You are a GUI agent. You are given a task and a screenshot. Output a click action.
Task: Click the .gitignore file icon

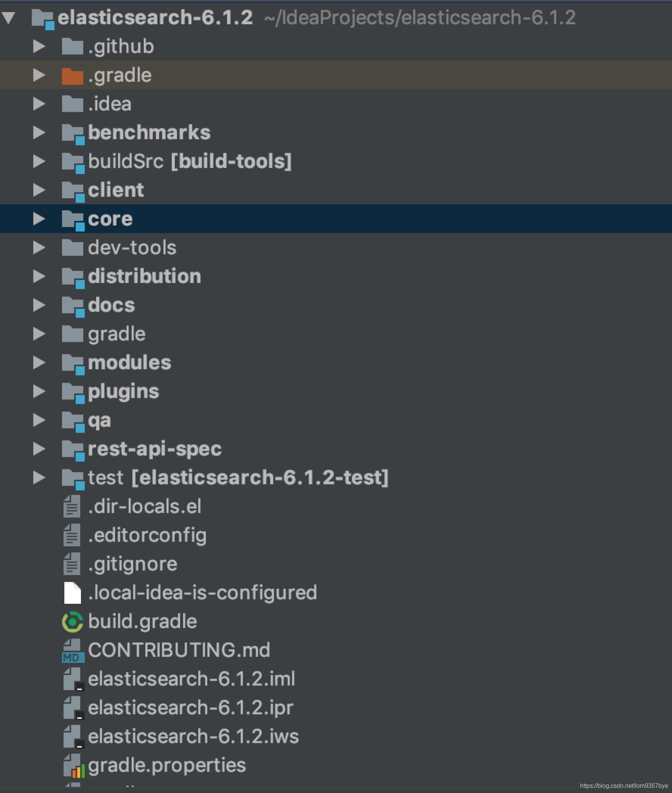(72, 564)
